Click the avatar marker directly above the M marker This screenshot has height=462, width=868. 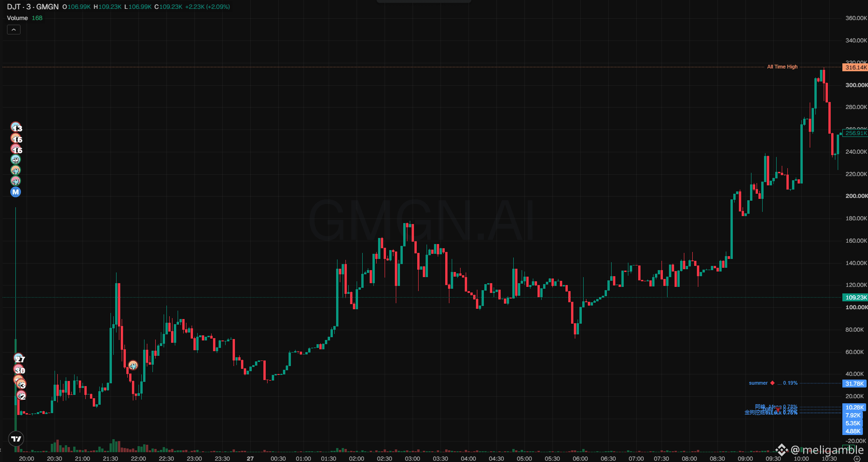(x=16, y=181)
